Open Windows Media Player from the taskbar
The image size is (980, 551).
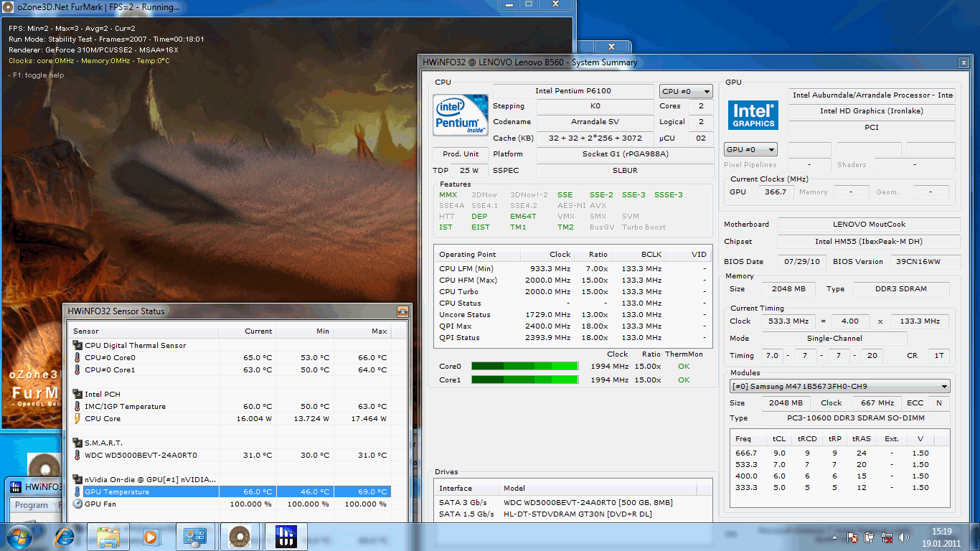point(151,536)
